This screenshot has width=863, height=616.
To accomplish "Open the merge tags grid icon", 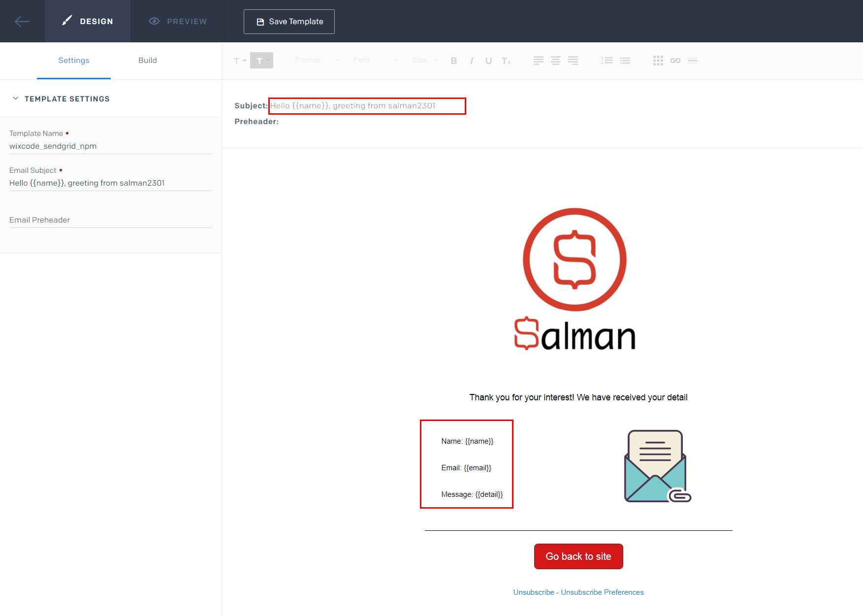I will pos(658,60).
